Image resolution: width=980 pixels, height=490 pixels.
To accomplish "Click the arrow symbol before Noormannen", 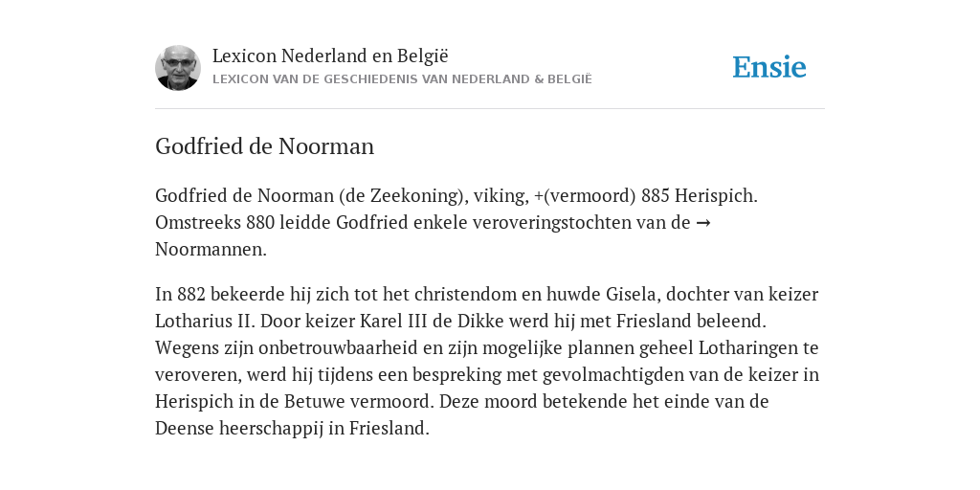I will (x=703, y=222).
